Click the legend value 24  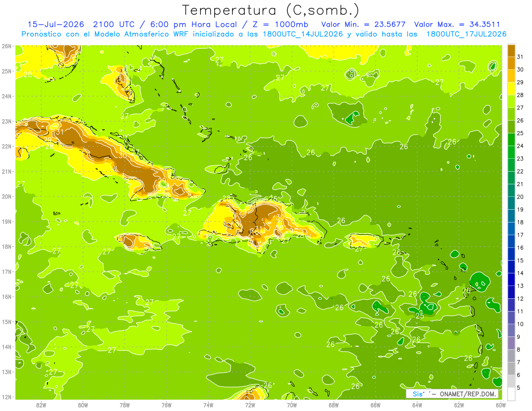coord(520,146)
